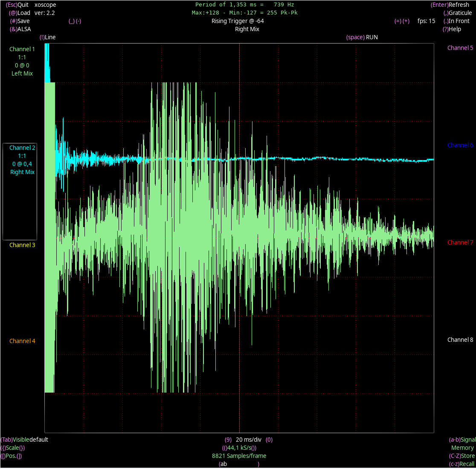Toggle the (space) RUN state
Image resolution: width=476 pixels, height=469 pixels.
coord(362,38)
